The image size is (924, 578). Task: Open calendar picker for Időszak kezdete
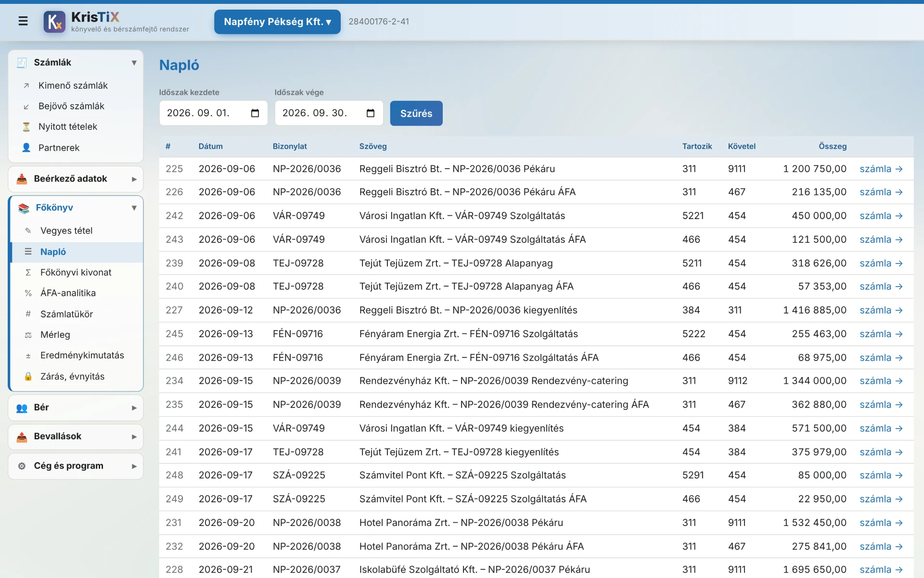pos(255,113)
